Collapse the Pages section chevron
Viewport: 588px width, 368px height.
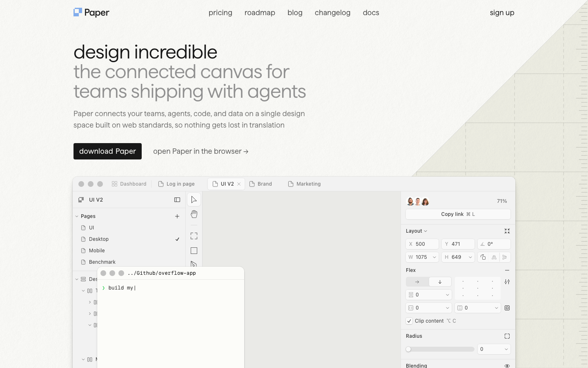pyautogui.click(x=77, y=216)
